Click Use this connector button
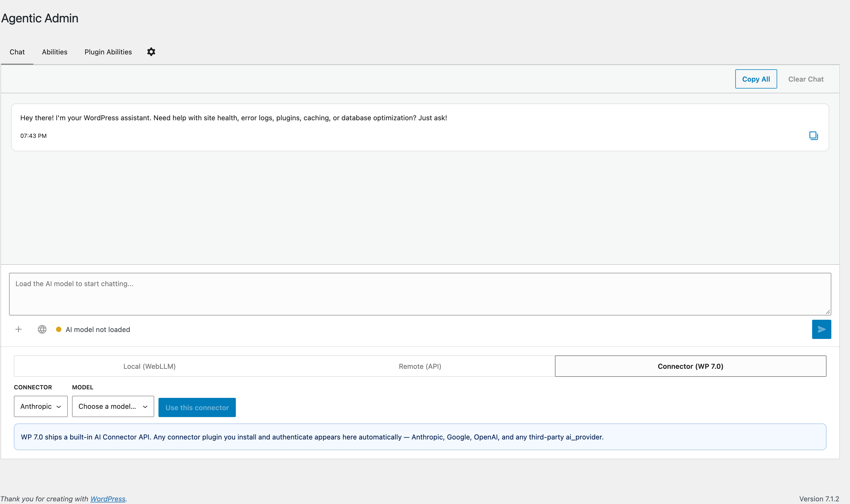The image size is (850, 504). click(197, 407)
